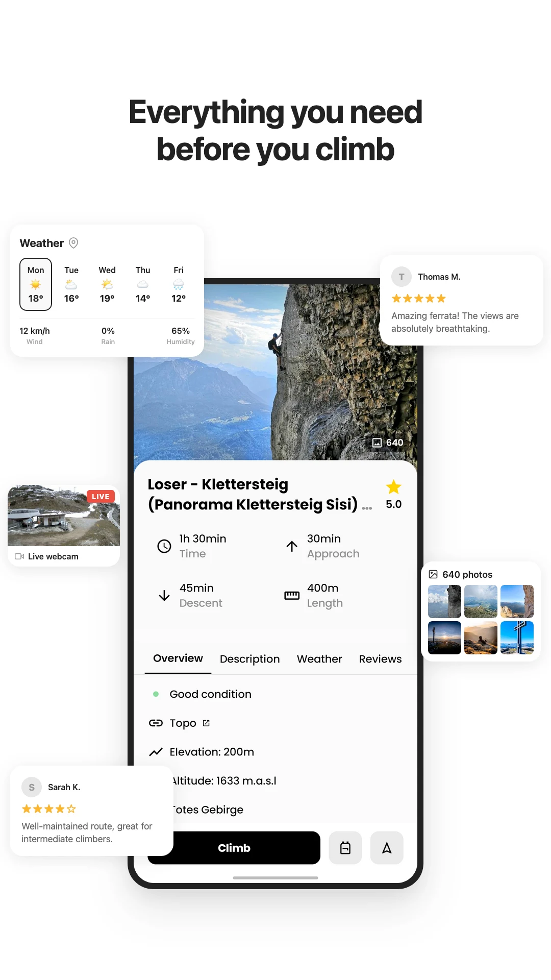Click the video camera icon by Live webcam
This screenshot has width=551, height=980.
coord(19,556)
